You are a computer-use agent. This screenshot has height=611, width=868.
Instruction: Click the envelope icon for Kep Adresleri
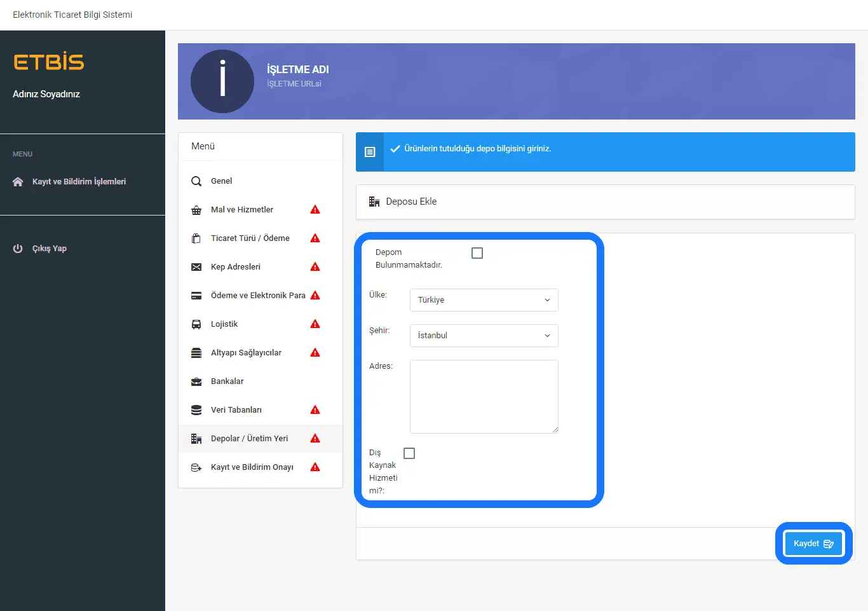pyautogui.click(x=196, y=267)
